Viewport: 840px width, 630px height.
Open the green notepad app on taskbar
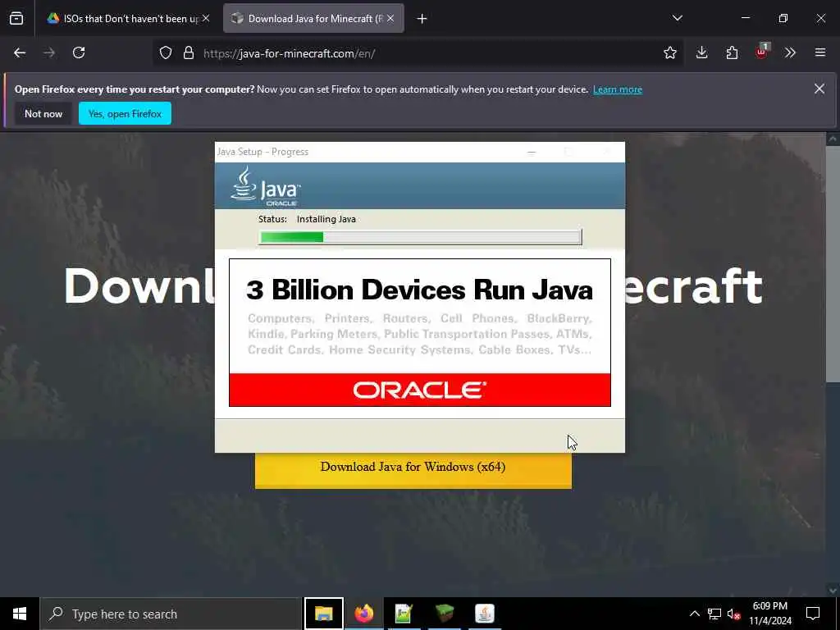pos(404,614)
